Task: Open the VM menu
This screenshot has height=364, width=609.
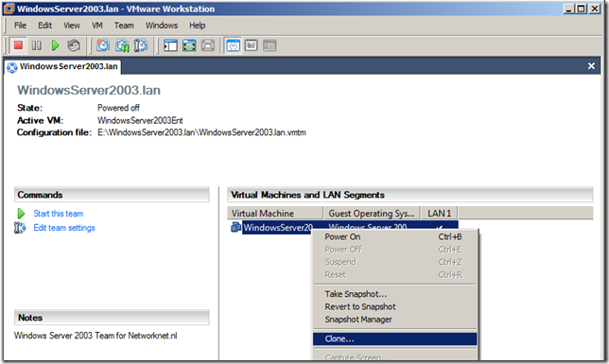Action: (x=97, y=26)
